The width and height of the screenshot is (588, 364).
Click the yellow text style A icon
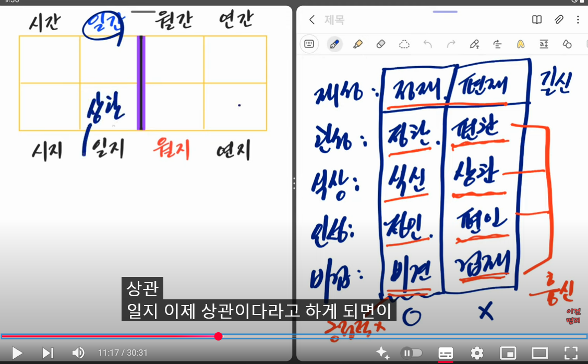(x=521, y=44)
